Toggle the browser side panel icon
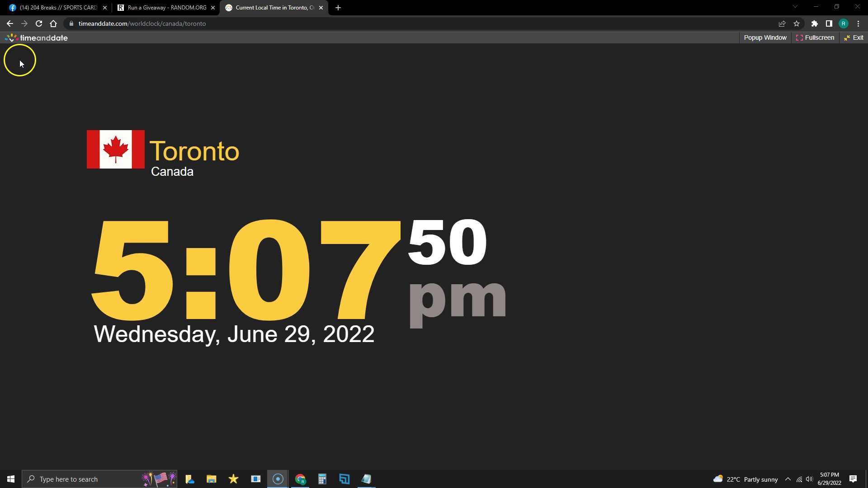The height and width of the screenshot is (488, 868). coord(829,23)
